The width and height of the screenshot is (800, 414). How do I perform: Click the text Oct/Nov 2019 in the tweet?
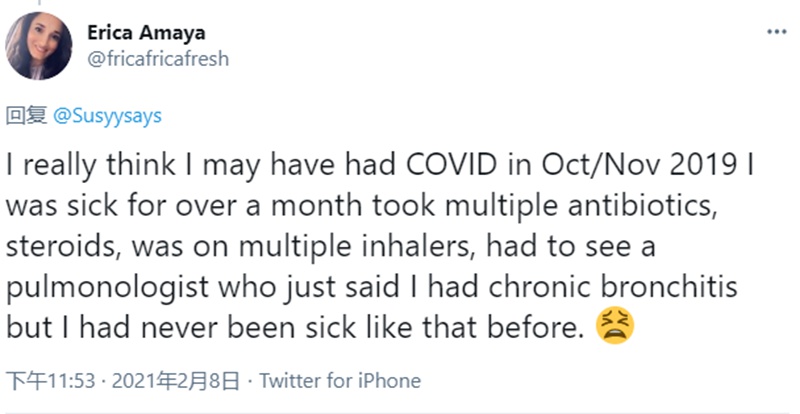pos(639,165)
